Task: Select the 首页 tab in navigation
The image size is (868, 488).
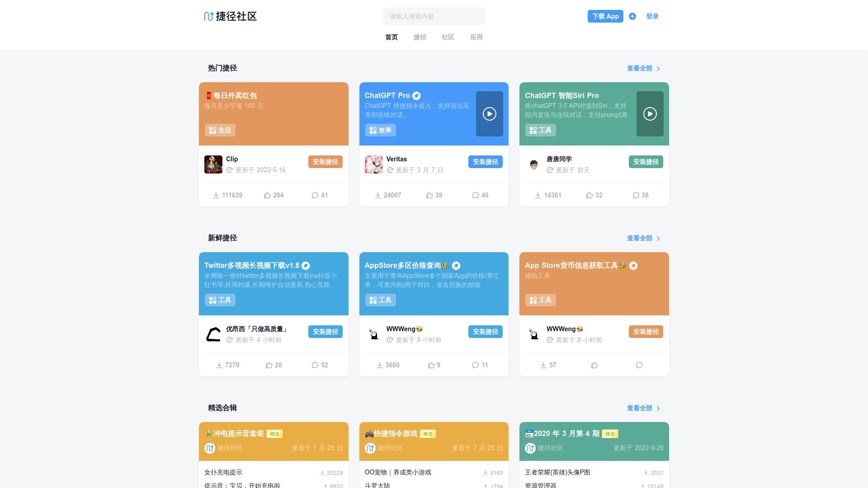Action: 391,37
